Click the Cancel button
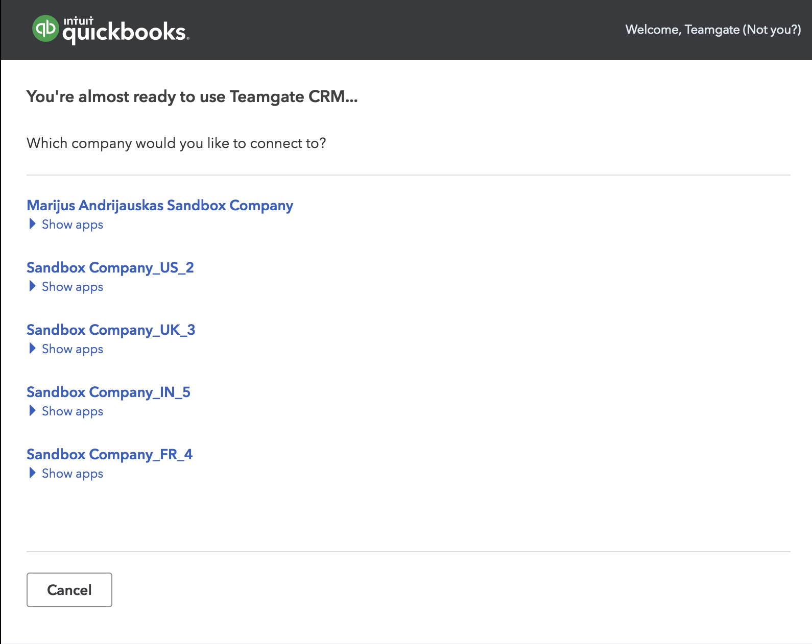Viewport: 812px width, 644px height. click(69, 590)
